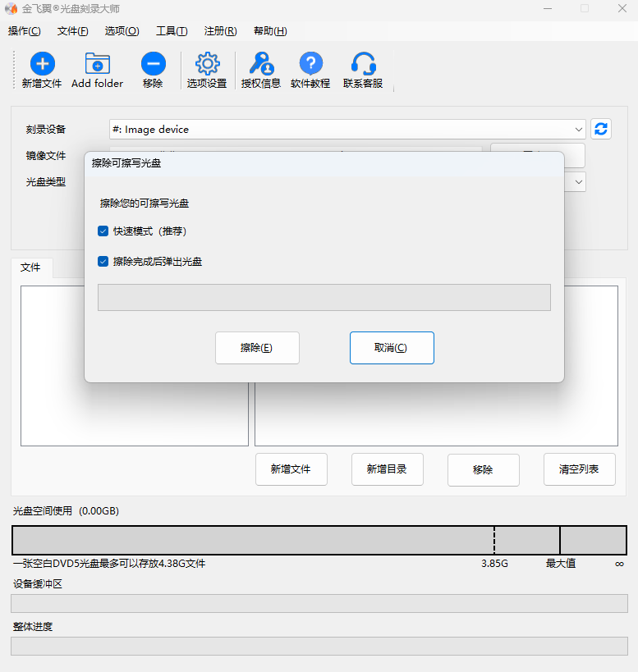The width and height of the screenshot is (638, 672).
Task: Expand the 刻录设备 Image device dropdown
Action: coord(579,130)
